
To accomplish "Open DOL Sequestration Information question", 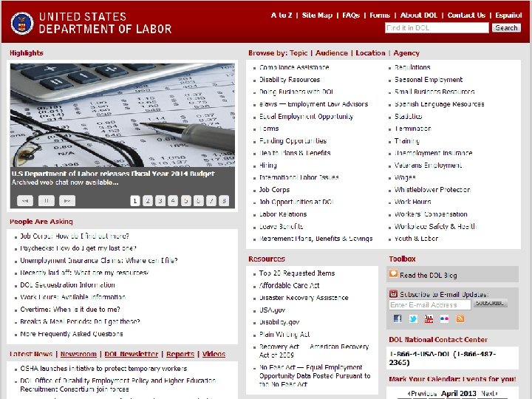I will (67, 285).
